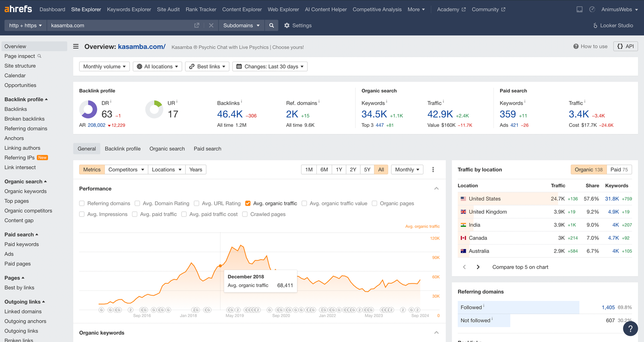Open the chart three-dot options menu
The width and height of the screenshot is (644, 342).
433,169
